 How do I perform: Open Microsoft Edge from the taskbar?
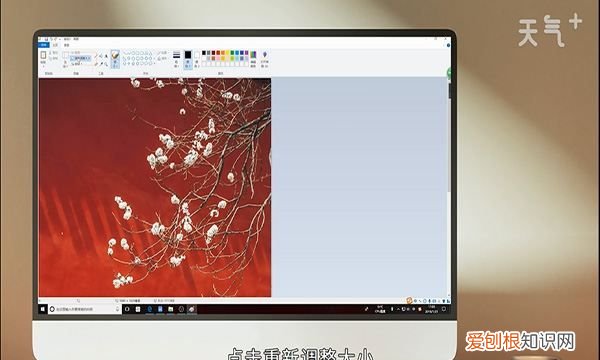(150, 309)
